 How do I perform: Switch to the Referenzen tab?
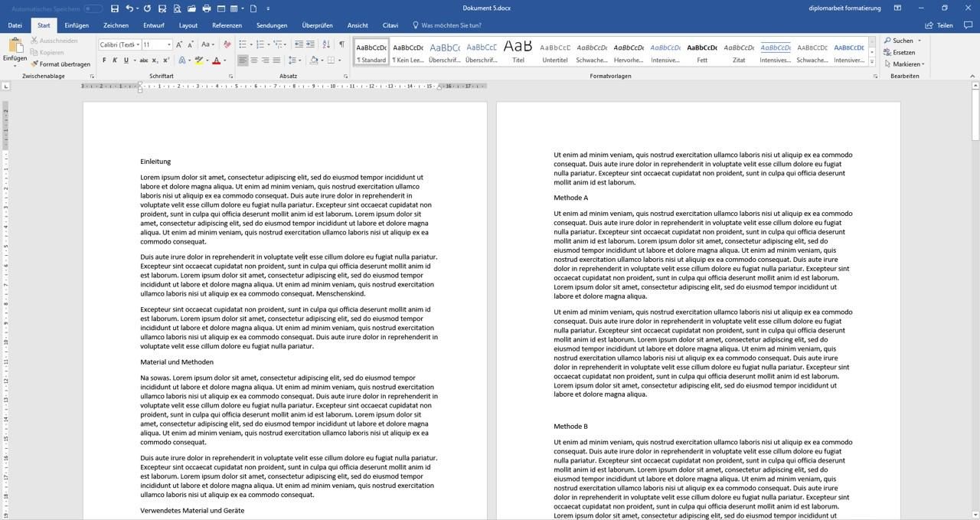point(227,25)
